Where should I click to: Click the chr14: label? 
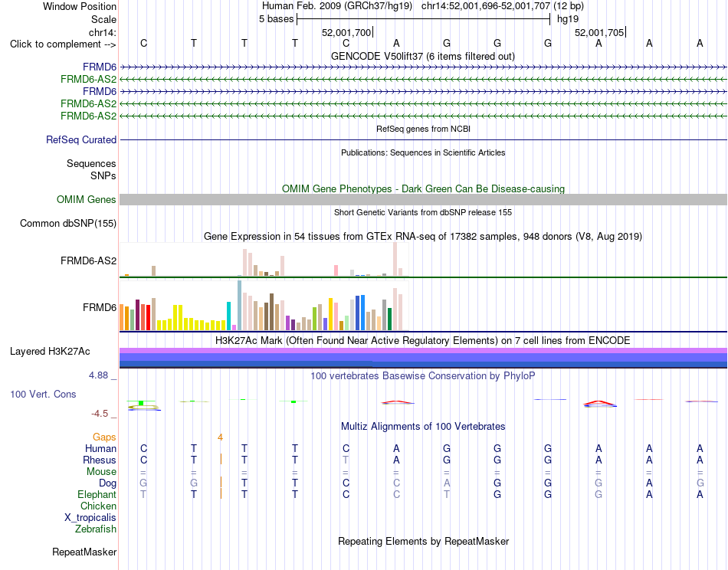point(102,32)
